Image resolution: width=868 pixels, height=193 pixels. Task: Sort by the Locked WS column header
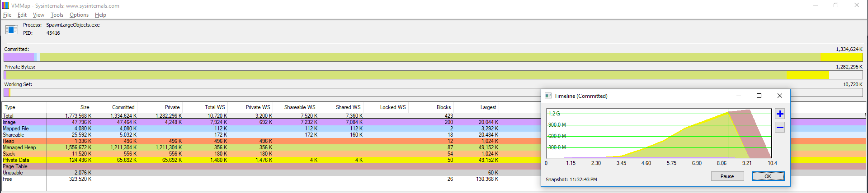point(386,107)
